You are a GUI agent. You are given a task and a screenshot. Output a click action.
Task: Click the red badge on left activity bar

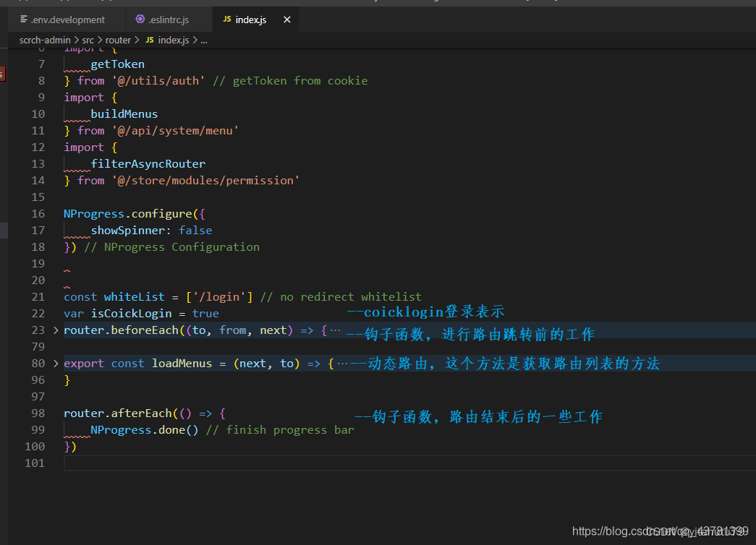pos(1,73)
